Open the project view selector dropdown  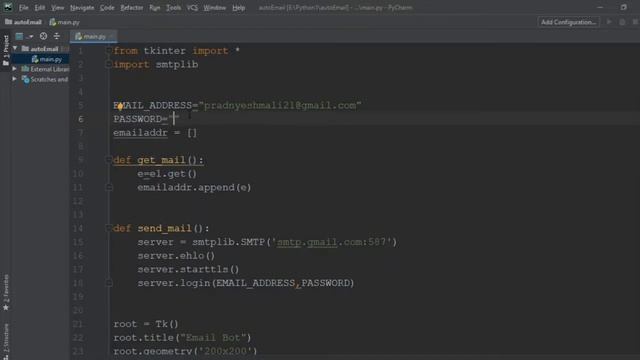[x=24, y=36]
